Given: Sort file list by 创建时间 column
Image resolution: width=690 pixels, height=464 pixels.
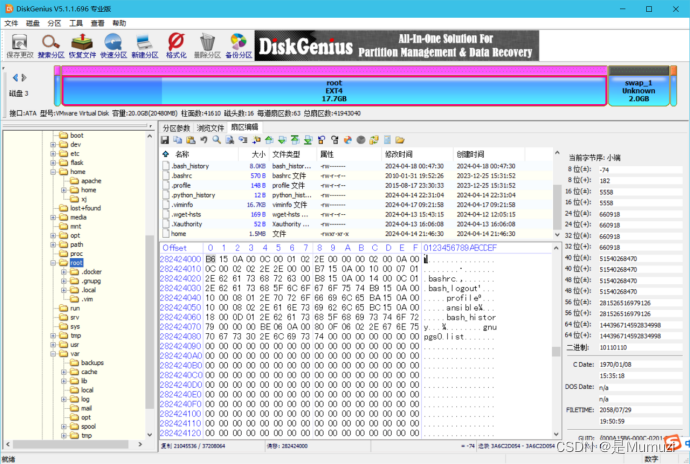Looking at the screenshot, I should tap(489, 154).
